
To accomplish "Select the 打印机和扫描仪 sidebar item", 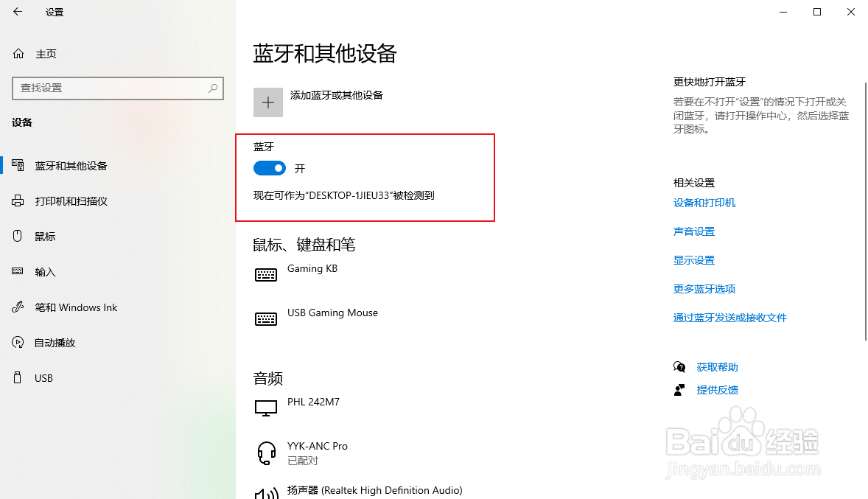I will (x=67, y=200).
